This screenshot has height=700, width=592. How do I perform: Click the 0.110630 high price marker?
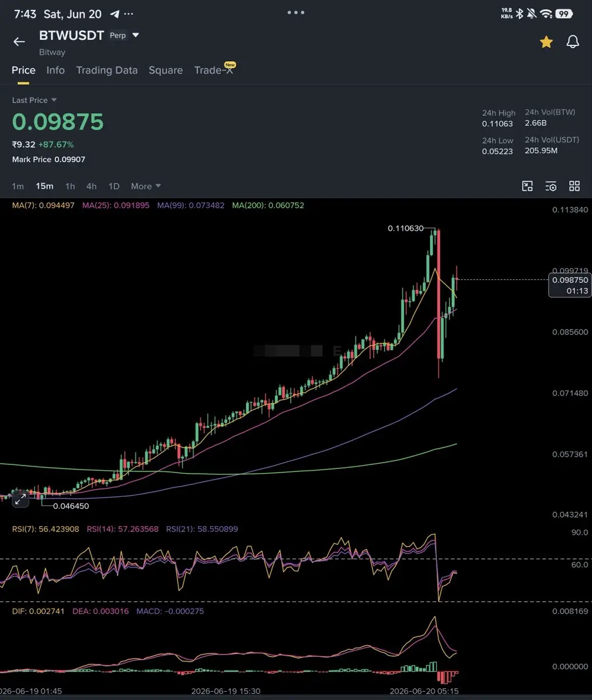406,228
